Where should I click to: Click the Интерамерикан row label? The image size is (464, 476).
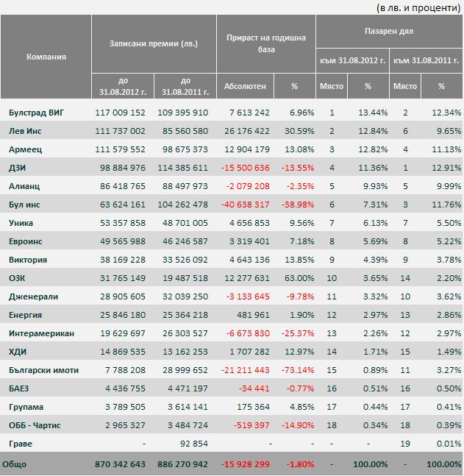tap(42, 333)
